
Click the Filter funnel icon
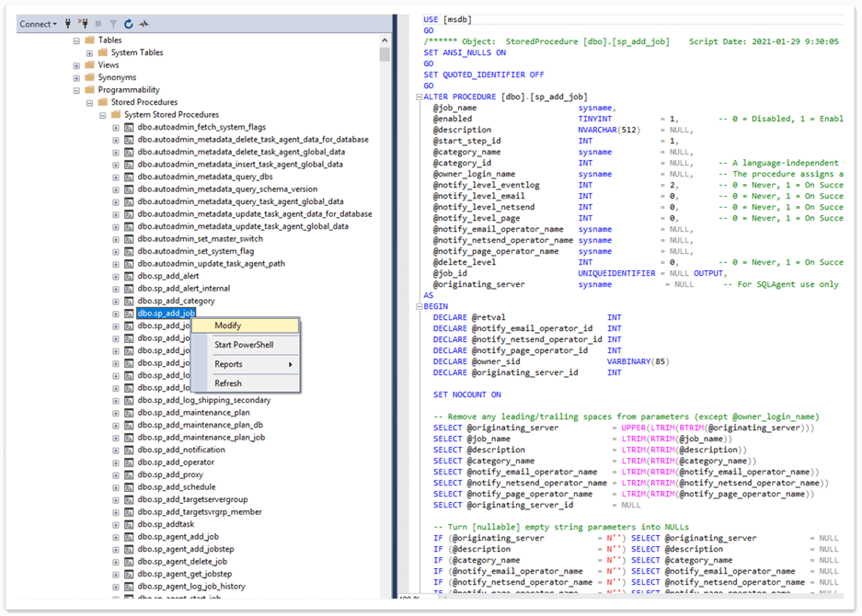click(x=113, y=24)
